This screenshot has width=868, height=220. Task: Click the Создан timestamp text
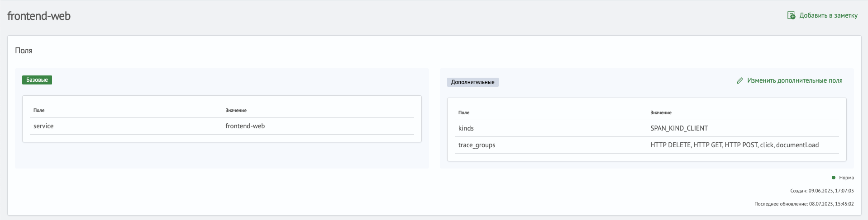click(x=822, y=191)
